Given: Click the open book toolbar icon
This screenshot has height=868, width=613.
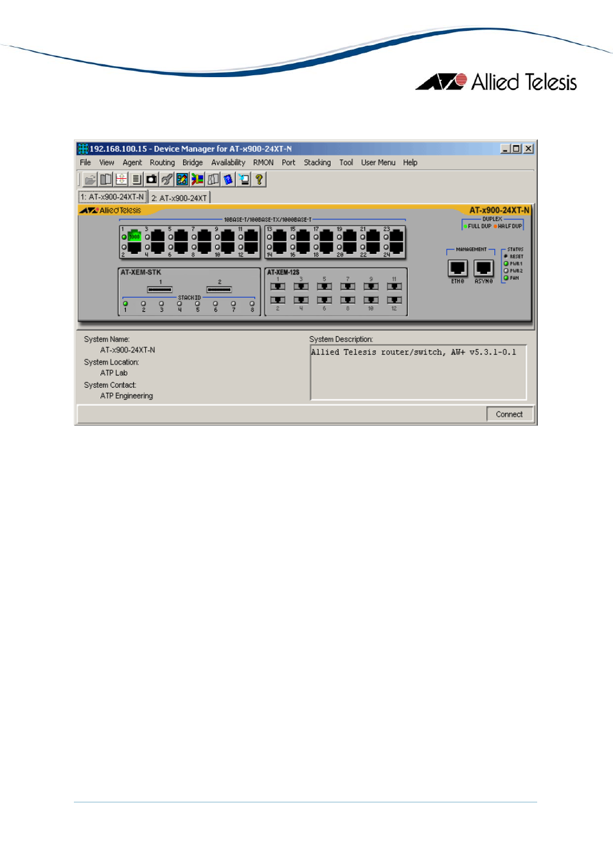Looking at the screenshot, I should [x=106, y=180].
